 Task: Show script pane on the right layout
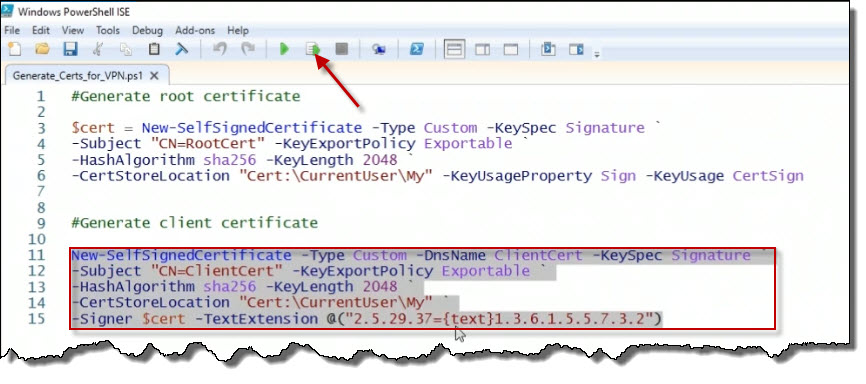point(483,50)
